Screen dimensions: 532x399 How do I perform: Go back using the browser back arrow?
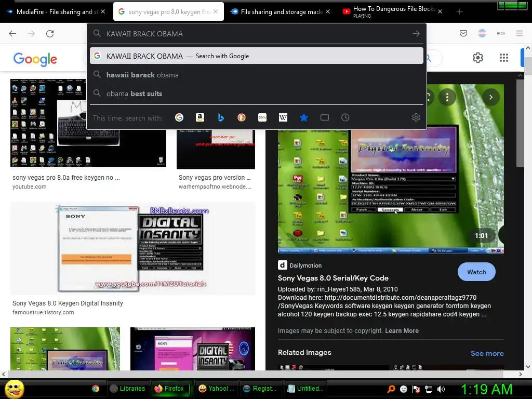click(x=12, y=34)
